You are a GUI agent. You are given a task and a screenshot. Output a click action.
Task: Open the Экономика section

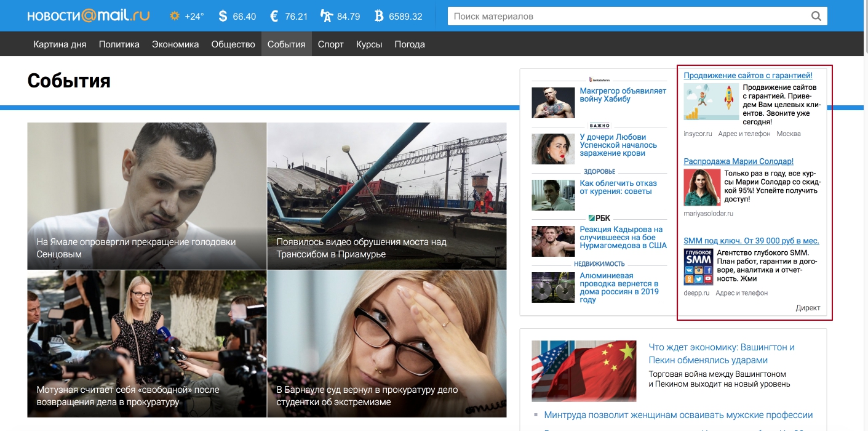[175, 44]
